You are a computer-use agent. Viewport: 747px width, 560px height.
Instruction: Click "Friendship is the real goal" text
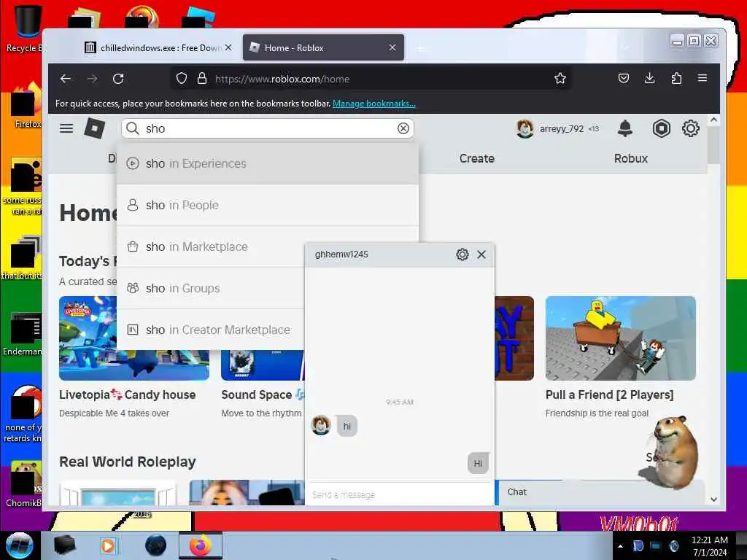(597, 413)
